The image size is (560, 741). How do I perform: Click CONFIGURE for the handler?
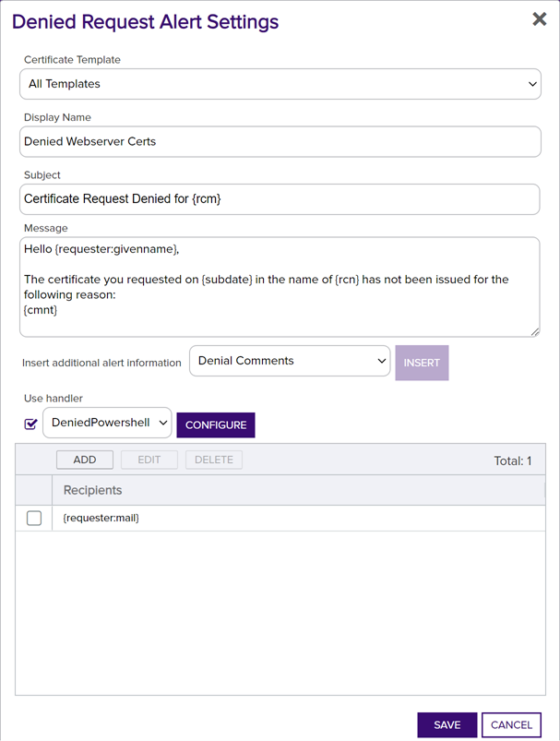215,425
